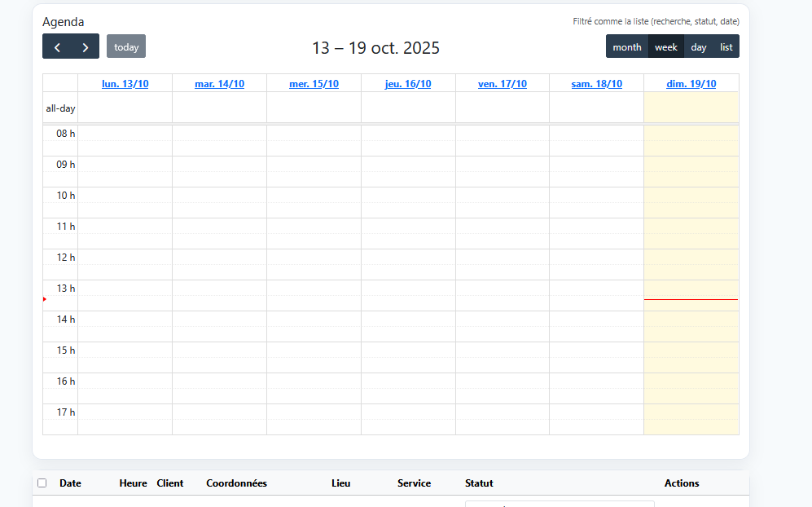This screenshot has width=812, height=507.
Task: Click the 15 h slot on Friday
Action: [503, 350]
